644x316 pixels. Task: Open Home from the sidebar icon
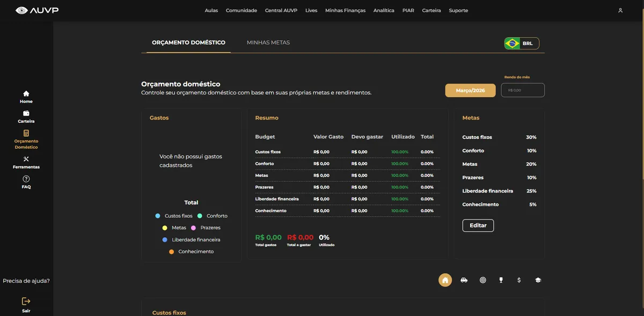pyautogui.click(x=26, y=93)
